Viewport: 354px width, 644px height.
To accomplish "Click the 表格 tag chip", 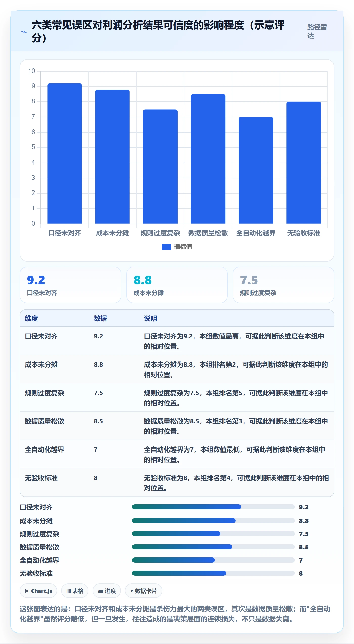I will pos(75,591).
